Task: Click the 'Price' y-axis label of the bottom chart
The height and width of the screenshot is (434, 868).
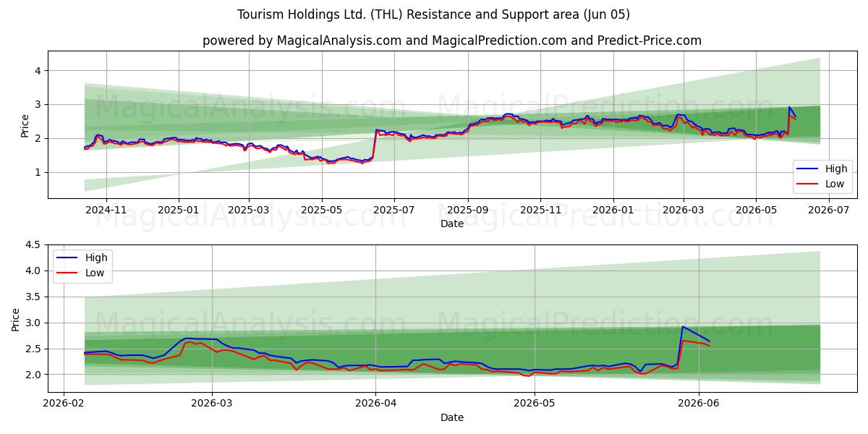Action: (x=17, y=320)
